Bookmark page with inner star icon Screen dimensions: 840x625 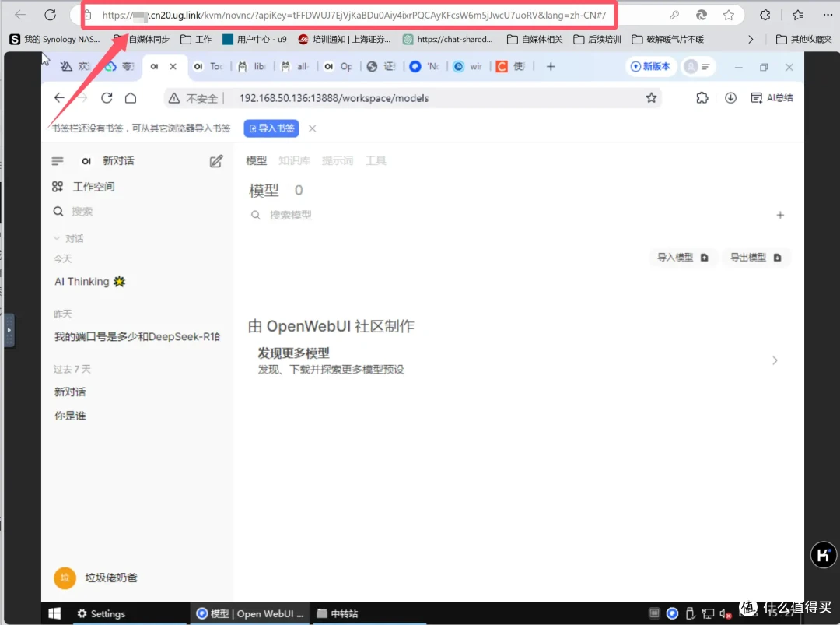tap(651, 97)
